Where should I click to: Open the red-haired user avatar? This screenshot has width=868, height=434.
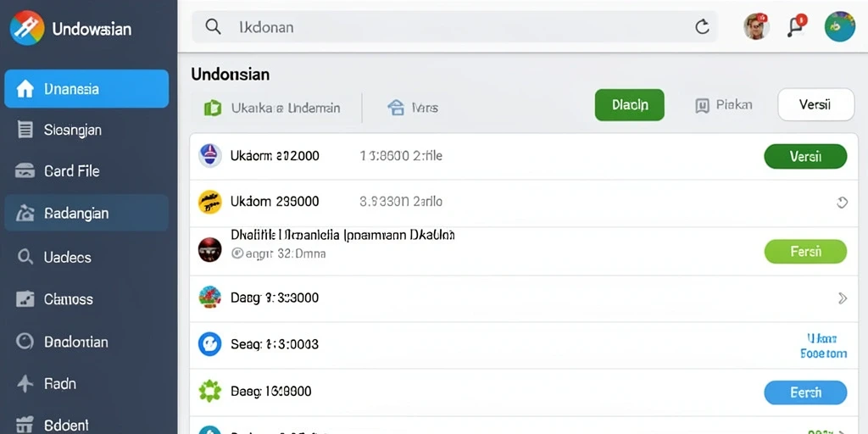tap(756, 26)
